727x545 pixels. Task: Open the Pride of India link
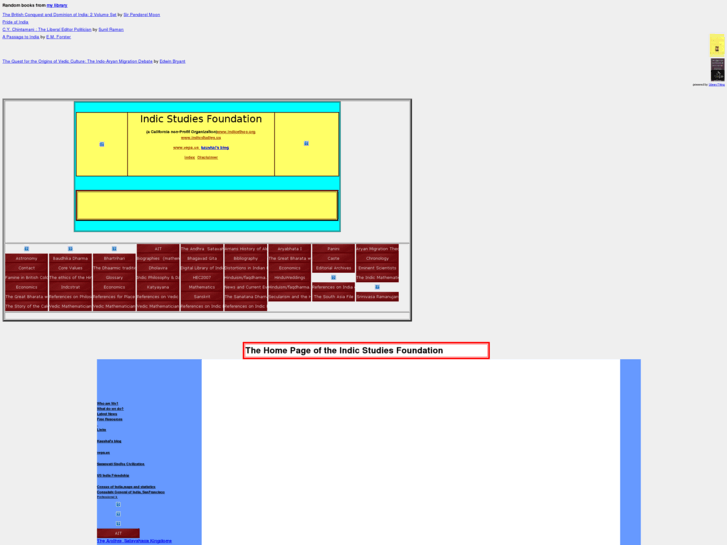click(15, 22)
